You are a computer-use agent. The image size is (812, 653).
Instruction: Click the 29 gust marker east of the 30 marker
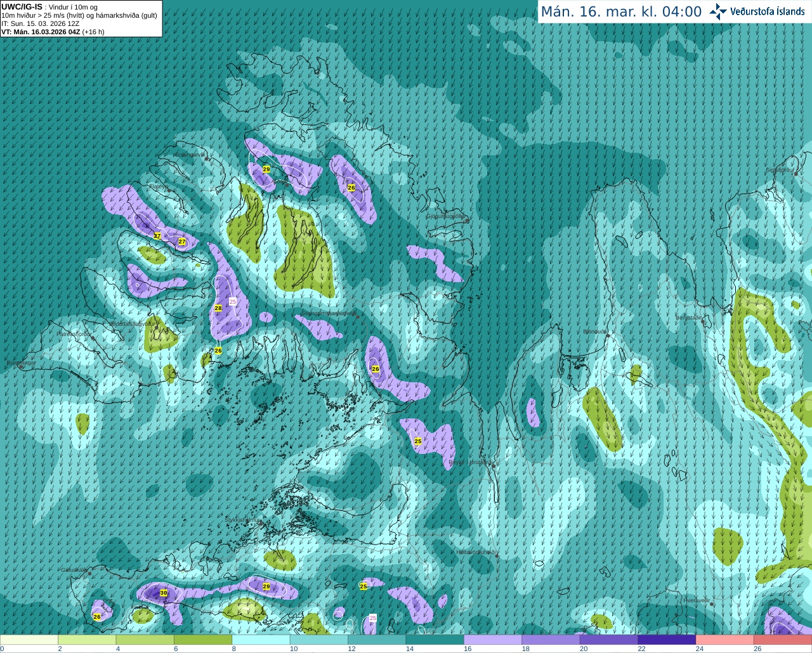click(x=266, y=586)
